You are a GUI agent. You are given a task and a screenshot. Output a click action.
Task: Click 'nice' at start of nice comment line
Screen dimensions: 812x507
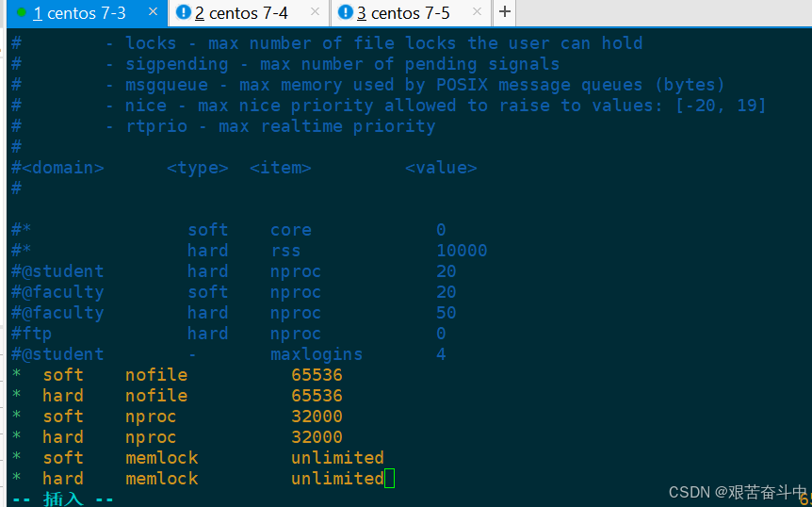[x=145, y=106]
